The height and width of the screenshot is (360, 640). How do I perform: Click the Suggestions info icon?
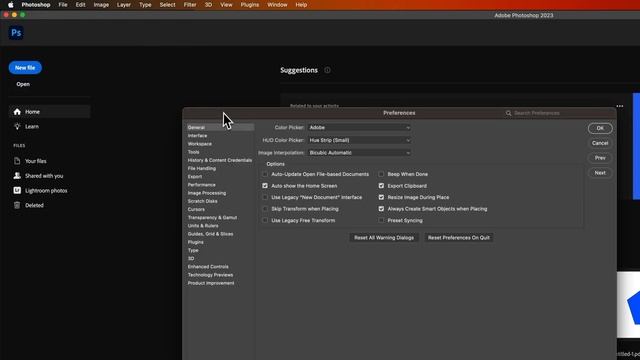(x=327, y=70)
